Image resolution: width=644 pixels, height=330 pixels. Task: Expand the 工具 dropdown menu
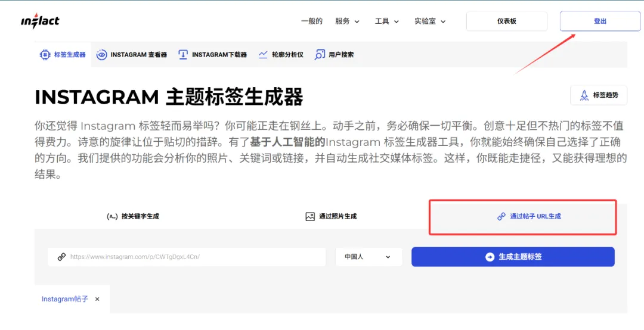point(386,21)
